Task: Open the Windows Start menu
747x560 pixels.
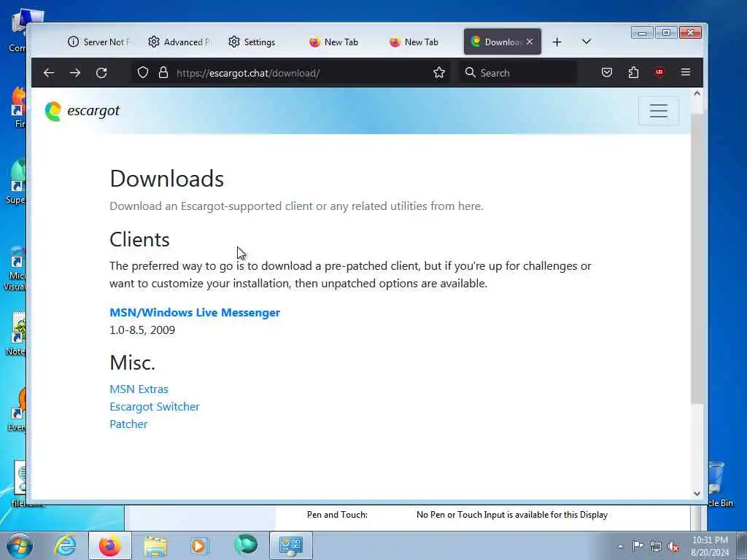Action: coord(19,545)
